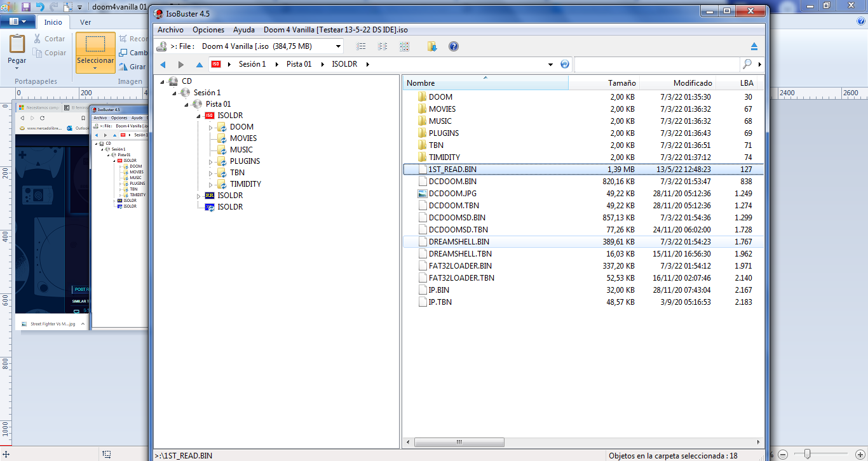Click the drive icon beside the File selector

pos(161,46)
